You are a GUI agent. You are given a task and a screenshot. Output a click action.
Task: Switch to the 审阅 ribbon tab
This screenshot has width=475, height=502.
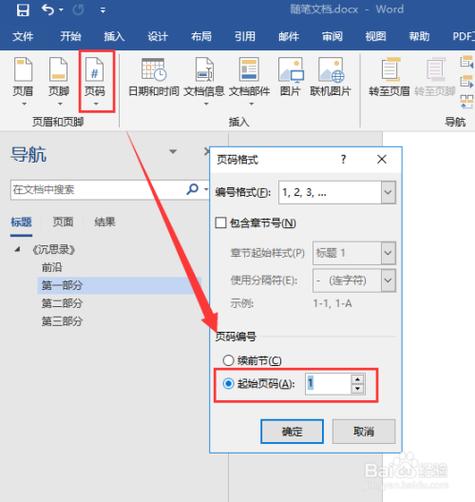click(x=332, y=36)
